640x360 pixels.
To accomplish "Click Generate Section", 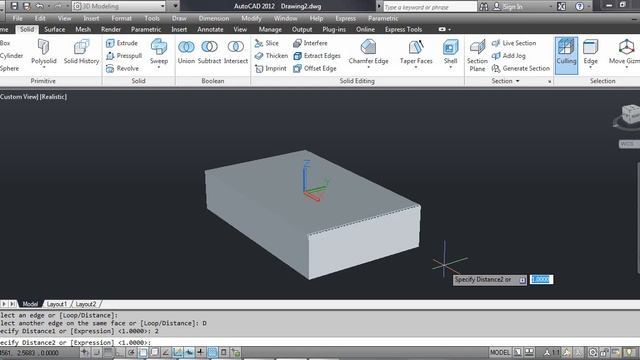I will (521, 68).
